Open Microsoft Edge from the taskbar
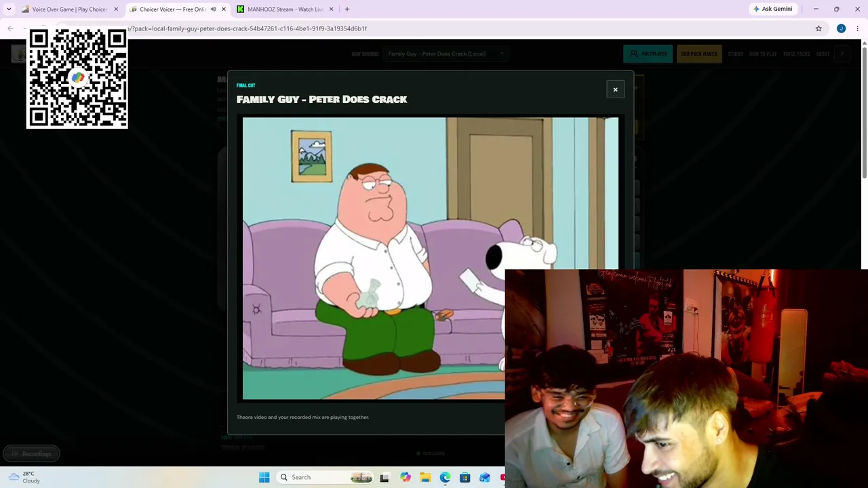The height and width of the screenshot is (488, 868). click(x=445, y=477)
